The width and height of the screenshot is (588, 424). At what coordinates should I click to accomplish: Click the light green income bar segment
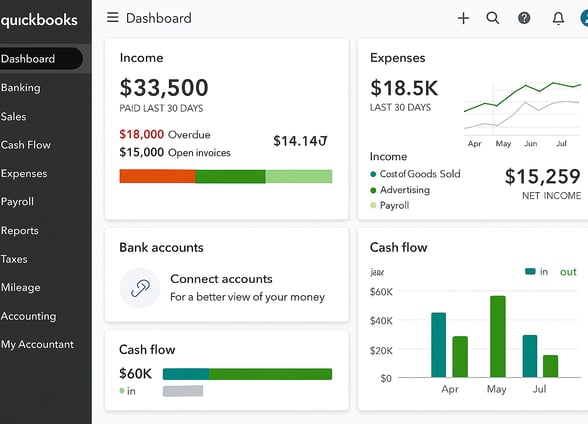tap(299, 176)
